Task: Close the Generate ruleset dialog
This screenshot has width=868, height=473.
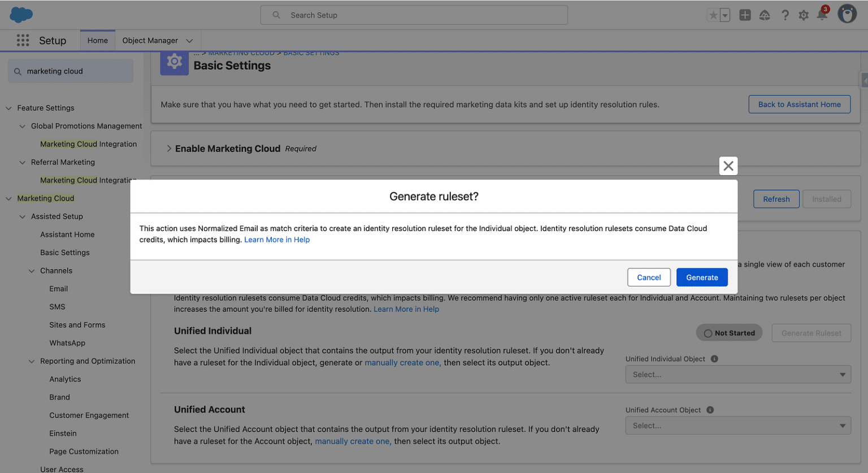Action: pos(728,166)
